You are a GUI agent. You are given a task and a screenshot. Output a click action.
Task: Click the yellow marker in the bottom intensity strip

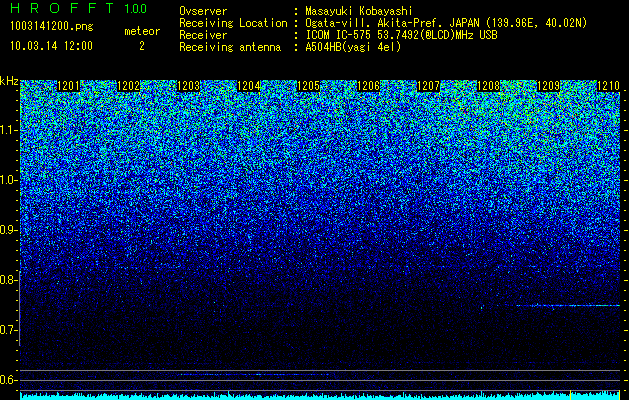click(570, 394)
